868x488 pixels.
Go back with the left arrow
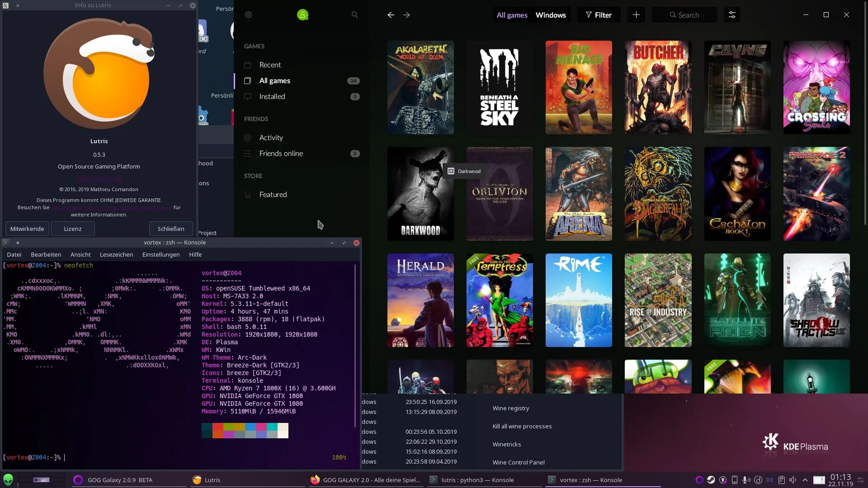point(391,15)
